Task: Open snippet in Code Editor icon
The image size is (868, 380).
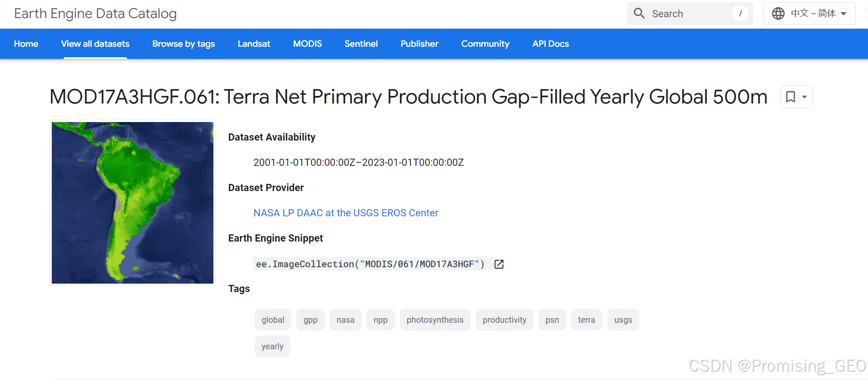Action: pyautogui.click(x=499, y=264)
